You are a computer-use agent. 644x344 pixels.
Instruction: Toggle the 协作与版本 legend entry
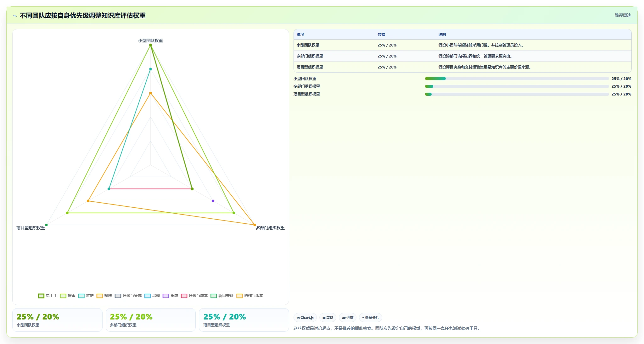(x=250, y=296)
